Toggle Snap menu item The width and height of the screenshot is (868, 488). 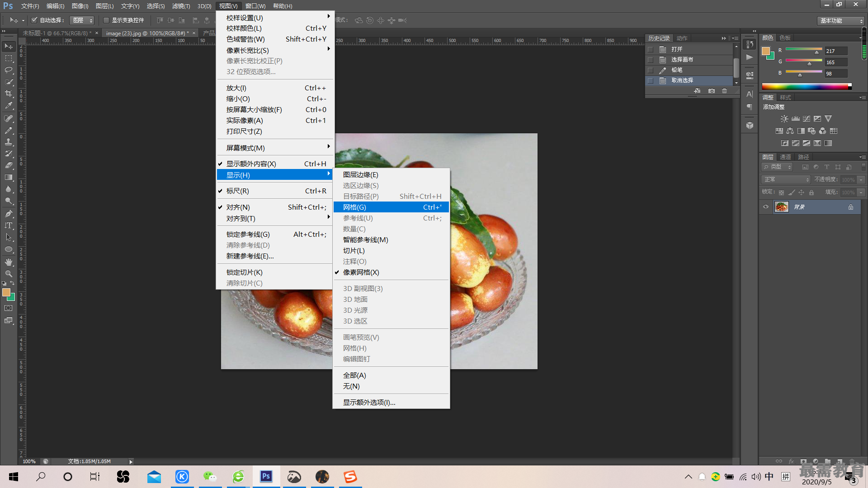(x=275, y=207)
